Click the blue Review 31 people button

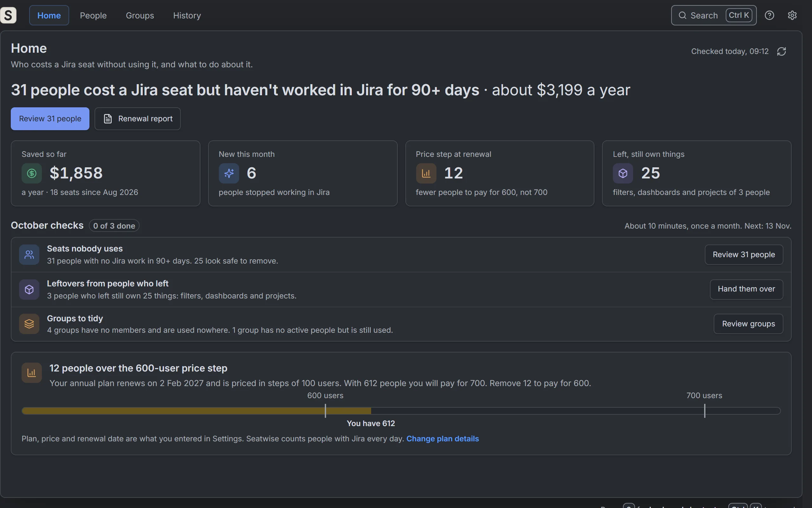click(x=50, y=119)
